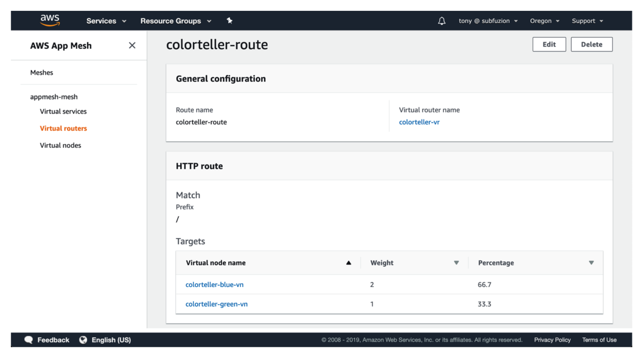The height and width of the screenshot is (360, 644).
Task: Sort by Percentage column arrow
Action: [x=591, y=263]
